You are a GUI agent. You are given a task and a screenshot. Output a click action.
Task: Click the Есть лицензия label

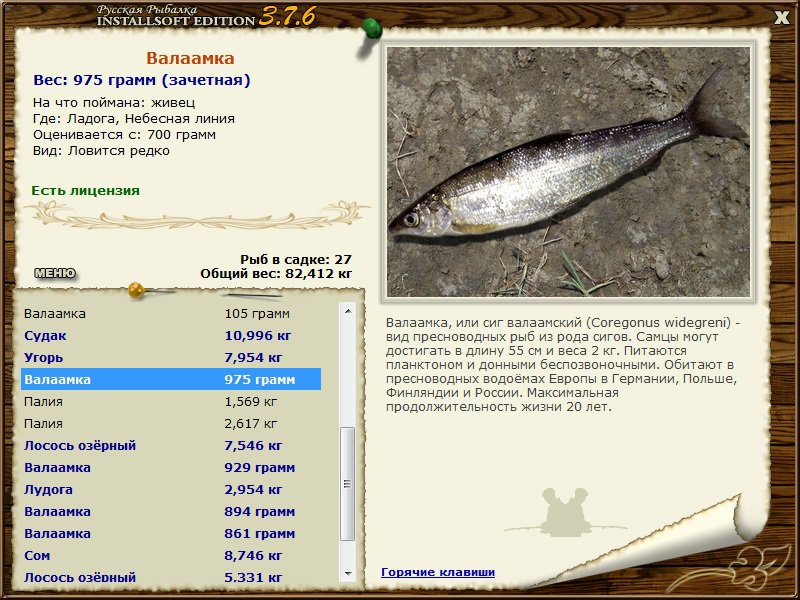point(85,190)
